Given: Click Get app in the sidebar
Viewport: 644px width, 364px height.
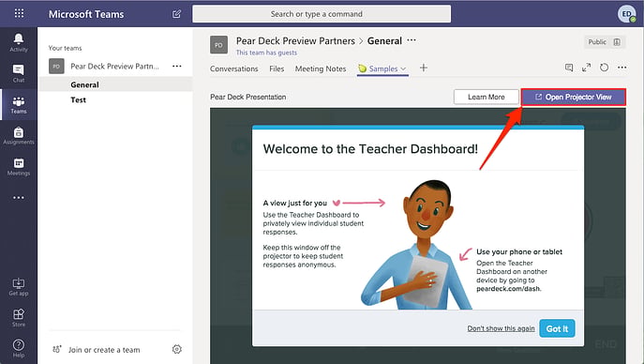Looking at the screenshot, I should click(19, 287).
